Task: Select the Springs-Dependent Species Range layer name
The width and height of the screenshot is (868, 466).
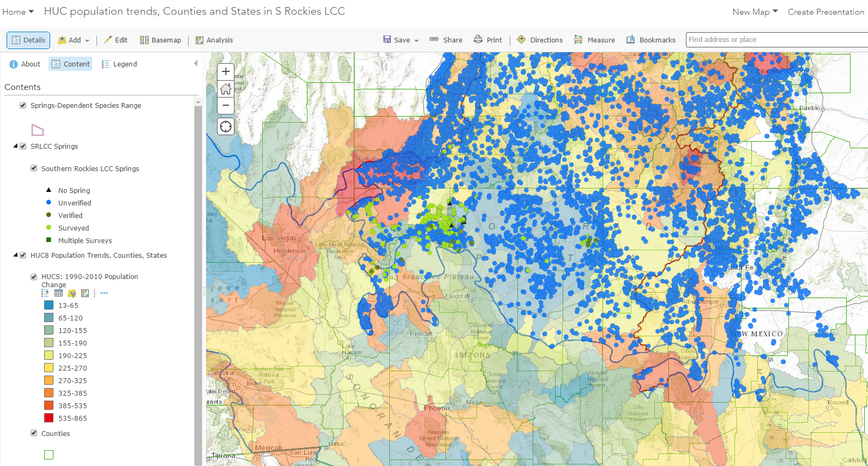Action: coord(86,106)
